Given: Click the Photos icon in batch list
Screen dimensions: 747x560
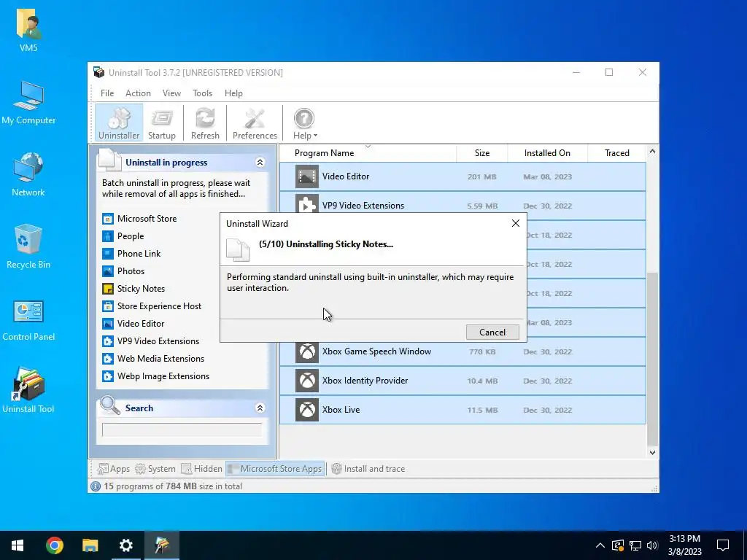Looking at the screenshot, I should tap(108, 271).
